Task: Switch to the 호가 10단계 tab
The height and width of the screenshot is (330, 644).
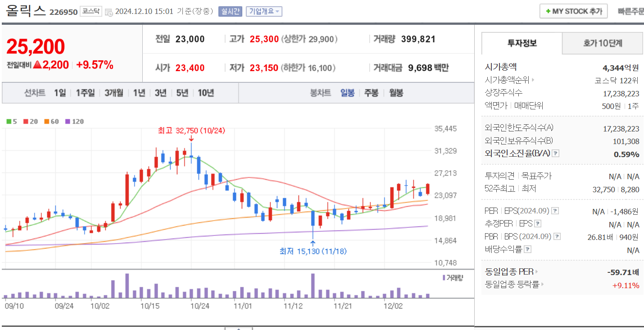Action: click(x=602, y=43)
